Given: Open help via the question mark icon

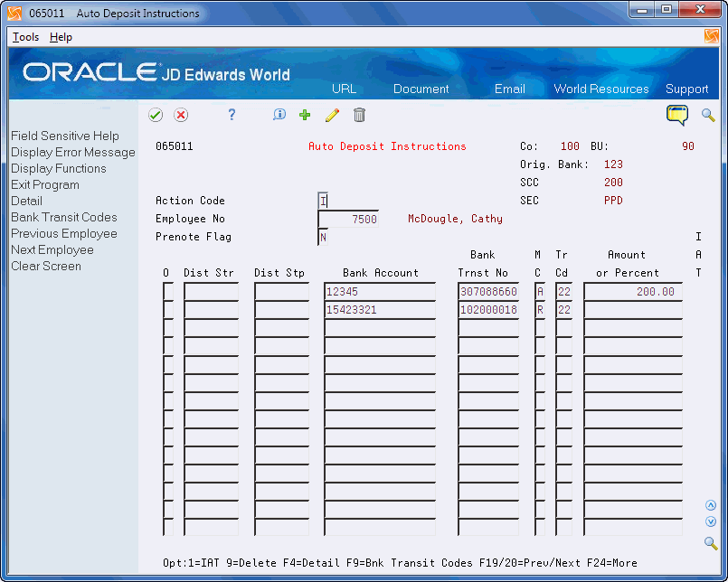Looking at the screenshot, I should click(x=232, y=114).
